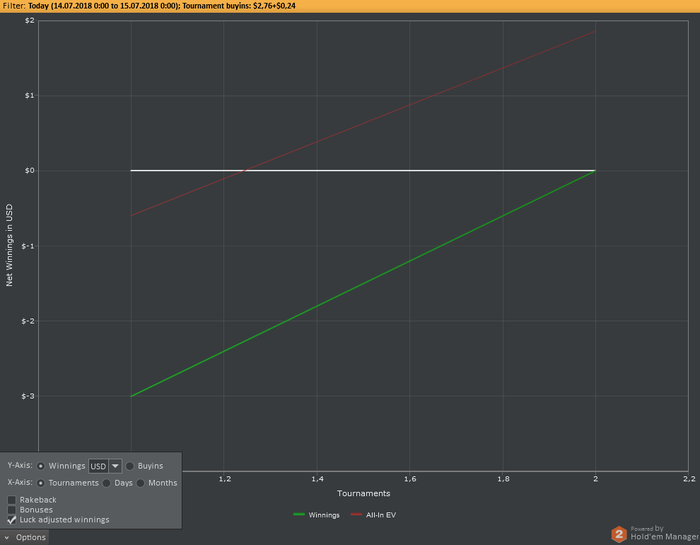The image size is (700, 545).
Task: Click the Net Winnings in USD axis title
Action: click(x=9, y=245)
